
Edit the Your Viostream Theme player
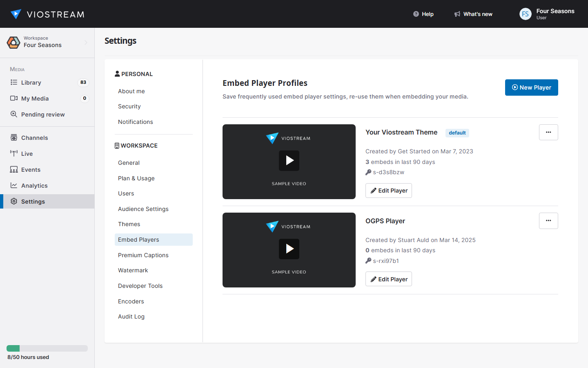tap(389, 191)
